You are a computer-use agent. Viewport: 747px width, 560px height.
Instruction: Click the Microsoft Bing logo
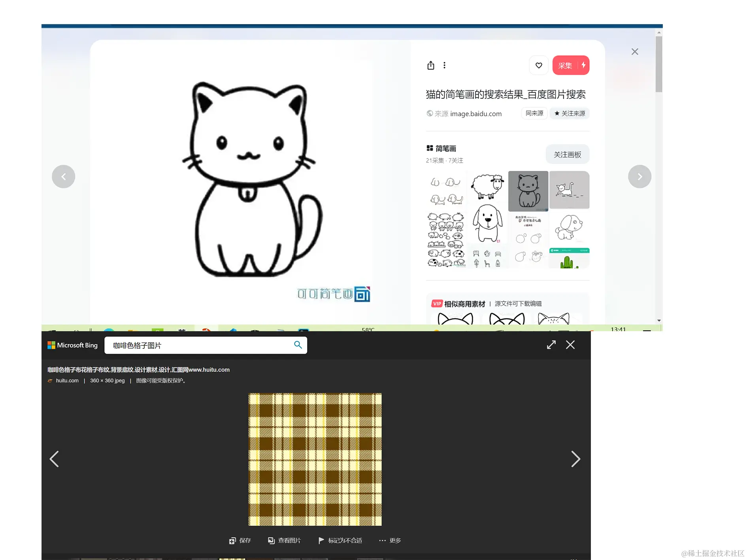pos(72,345)
